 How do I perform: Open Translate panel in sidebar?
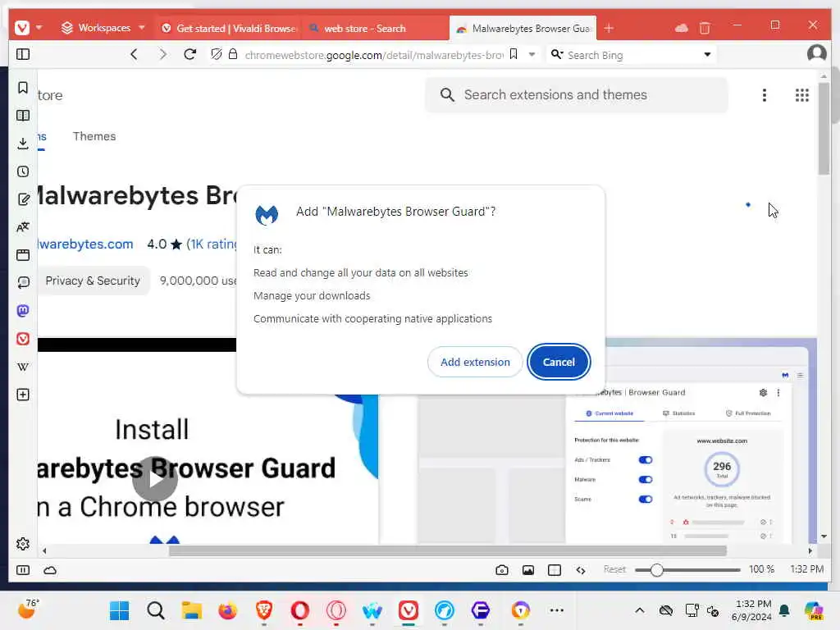[23, 227]
